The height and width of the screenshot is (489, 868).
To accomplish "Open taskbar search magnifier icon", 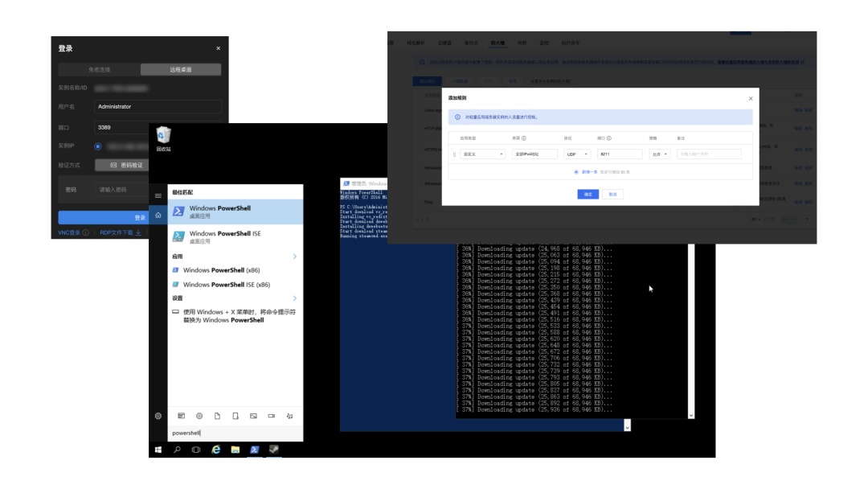I will pos(177,450).
